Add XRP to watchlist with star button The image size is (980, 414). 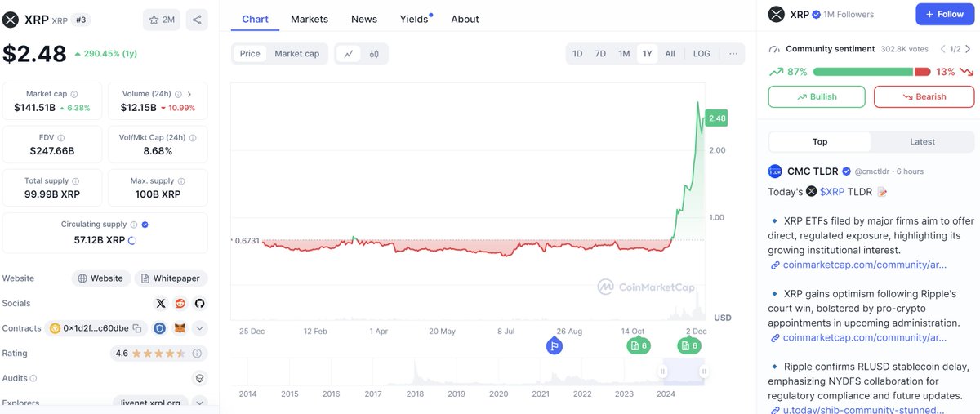162,20
